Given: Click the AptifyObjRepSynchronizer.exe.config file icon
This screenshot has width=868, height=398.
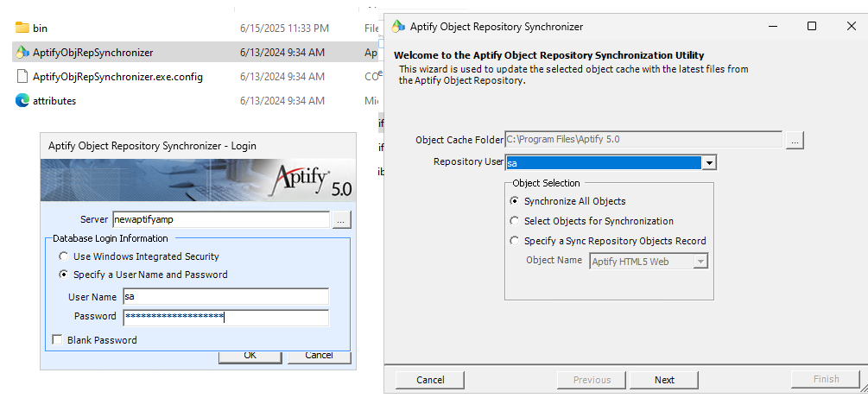Looking at the screenshot, I should 22,76.
